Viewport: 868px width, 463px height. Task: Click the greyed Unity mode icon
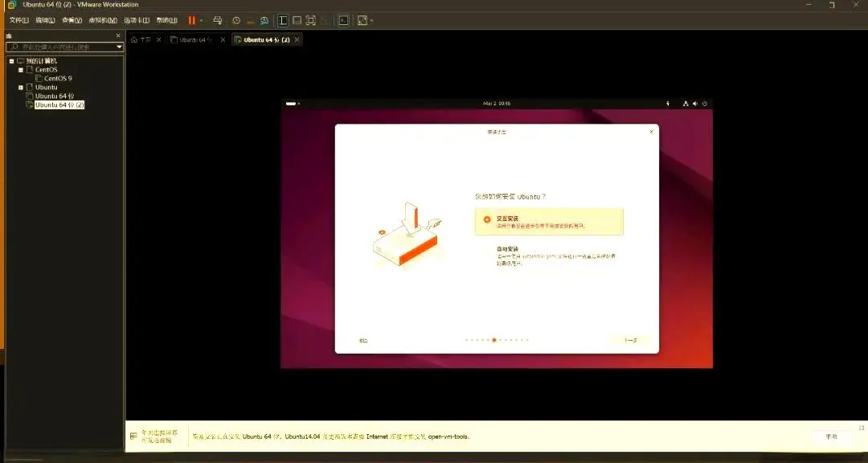(x=325, y=20)
